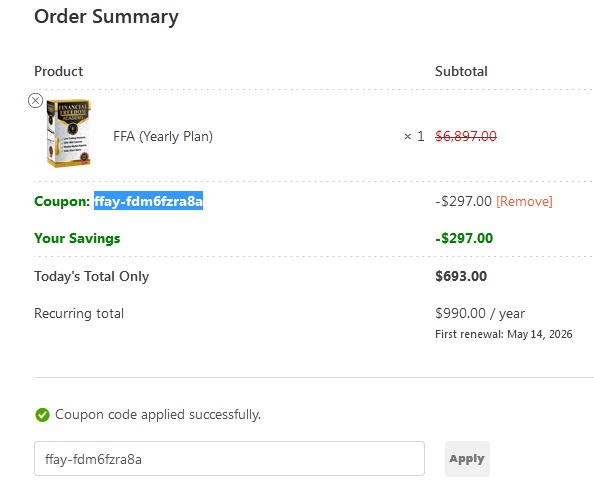The image size is (594, 498).
Task: Click the -$297.00 coupon discount amount
Action: pyautogui.click(x=464, y=201)
